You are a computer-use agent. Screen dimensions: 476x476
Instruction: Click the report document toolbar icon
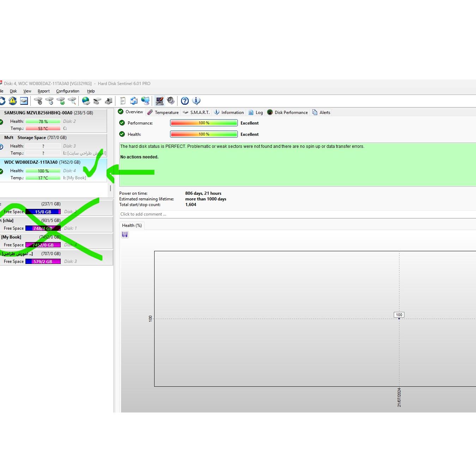122,101
